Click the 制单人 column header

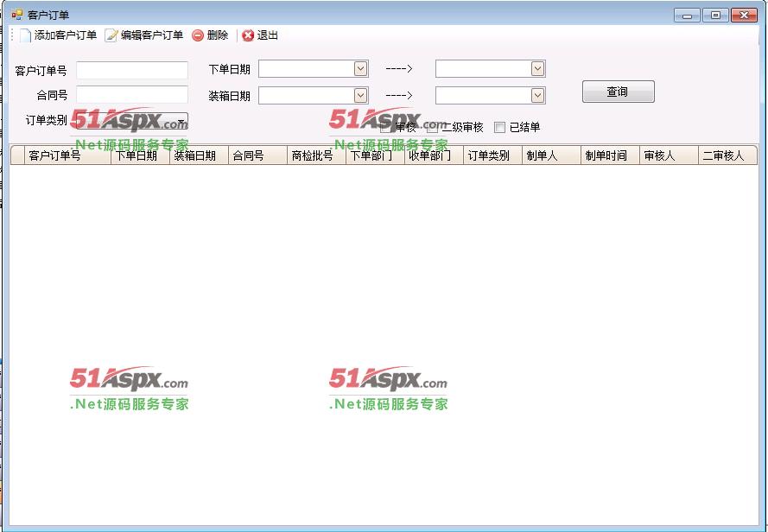[x=552, y=155]
